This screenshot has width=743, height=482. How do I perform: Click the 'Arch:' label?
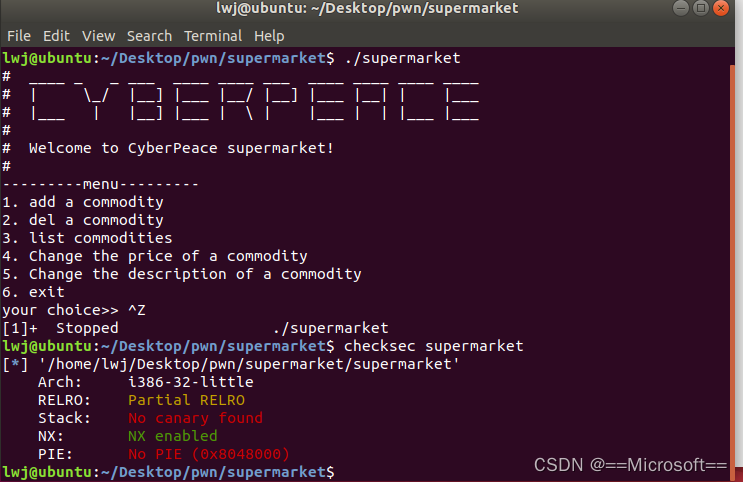click(x=60, y=382)
